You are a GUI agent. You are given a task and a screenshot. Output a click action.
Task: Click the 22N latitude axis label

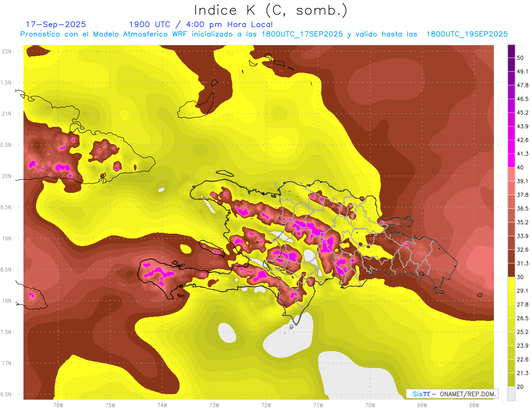click(7, 51)
